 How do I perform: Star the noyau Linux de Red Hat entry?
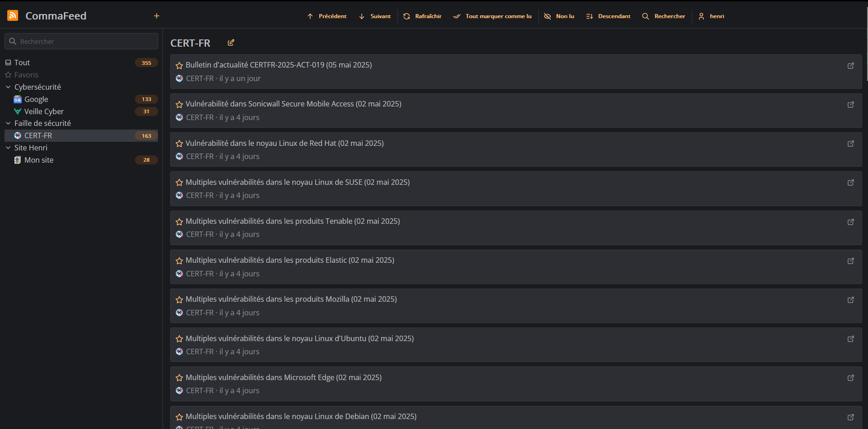click(x=179, y=144)
